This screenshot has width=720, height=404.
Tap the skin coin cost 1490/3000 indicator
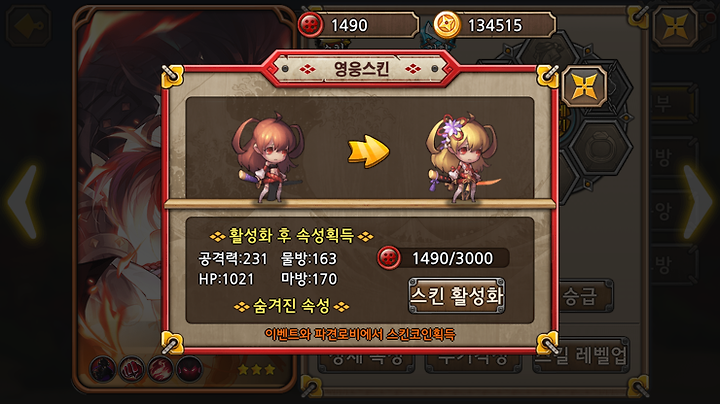(x=444, y=258)
